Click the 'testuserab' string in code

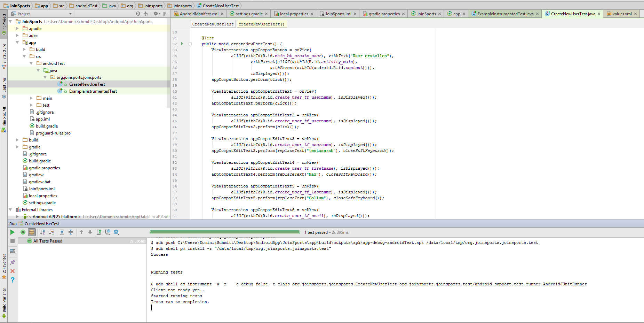(321, 151)
